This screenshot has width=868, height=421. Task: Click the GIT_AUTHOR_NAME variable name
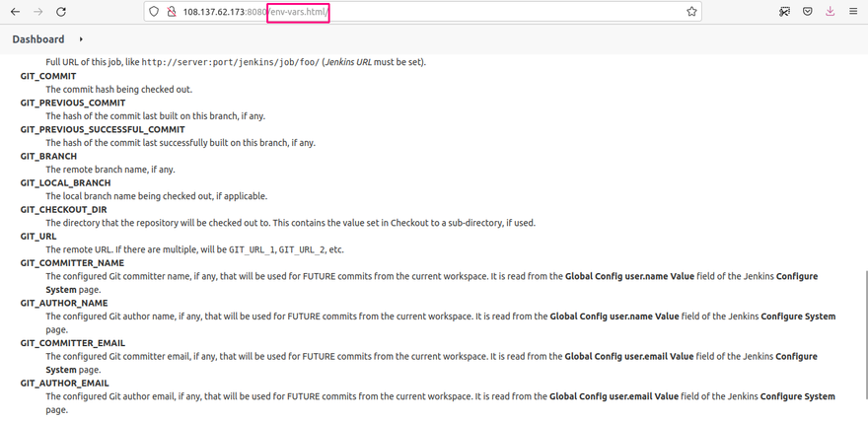(x=64, y=303)
